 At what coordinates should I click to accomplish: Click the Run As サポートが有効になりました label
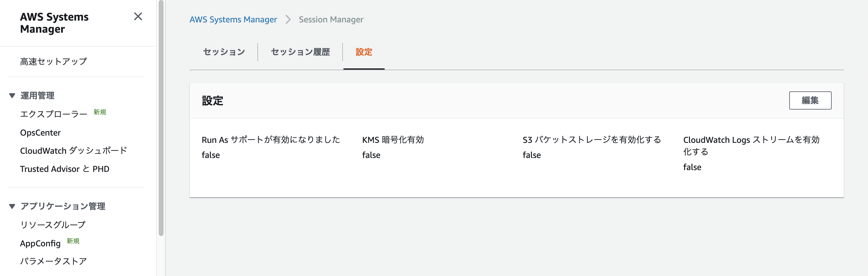pos(271,140)
